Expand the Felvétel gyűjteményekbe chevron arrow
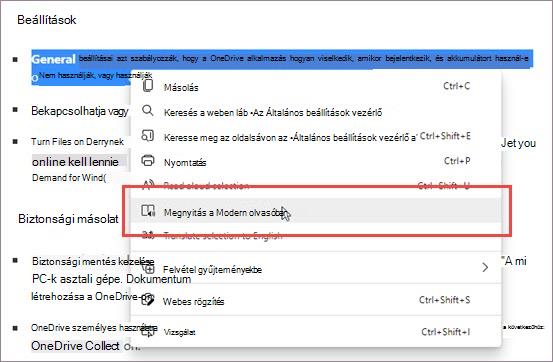The image size is (553, 362). click(485, 267)
